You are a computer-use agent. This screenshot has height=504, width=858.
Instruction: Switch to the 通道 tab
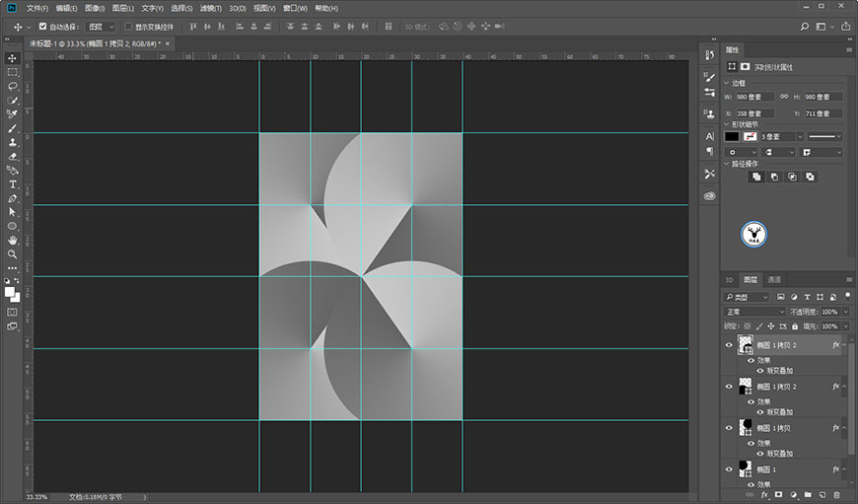point(774,280)
